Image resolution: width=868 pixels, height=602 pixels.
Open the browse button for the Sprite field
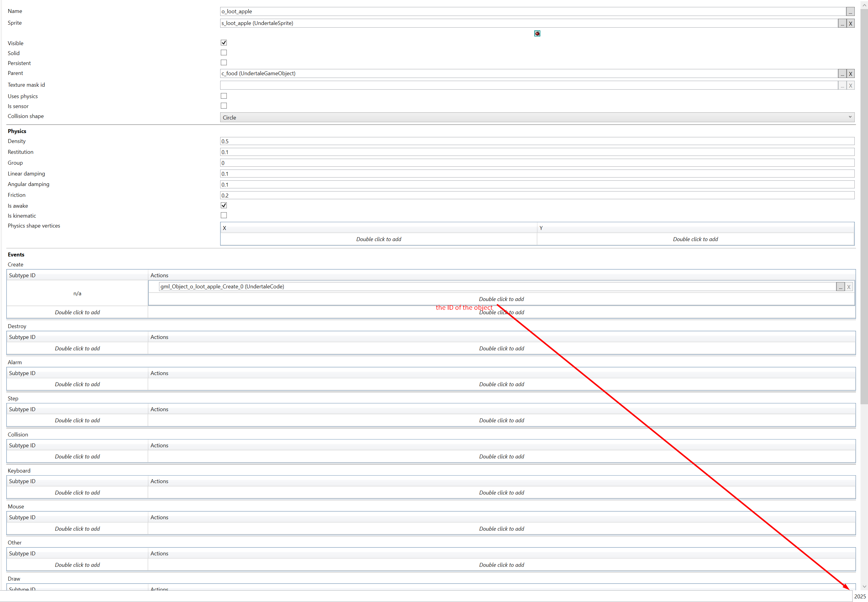[842, 23]
